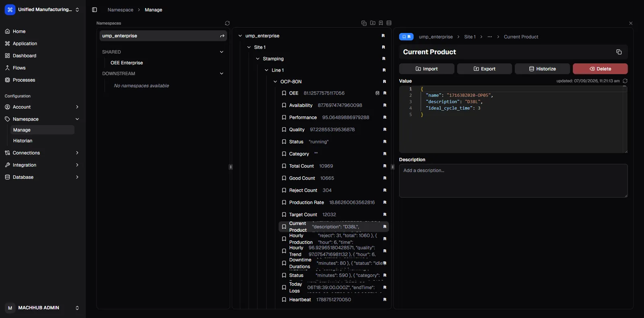
Task: Click the Historize button
Action: click(x=542, y=69)
